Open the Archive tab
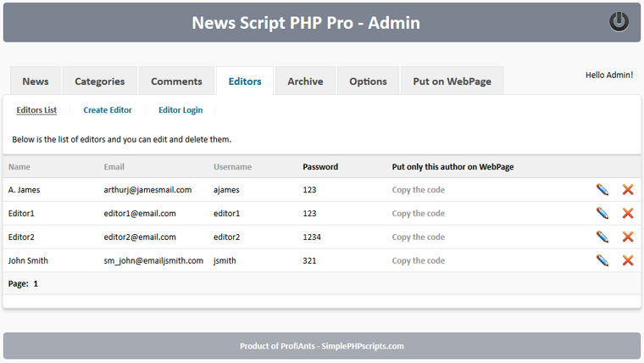Image resolution: width=644 pixels, height=363 pixels. pyautogui.click(x=305, y=81)
